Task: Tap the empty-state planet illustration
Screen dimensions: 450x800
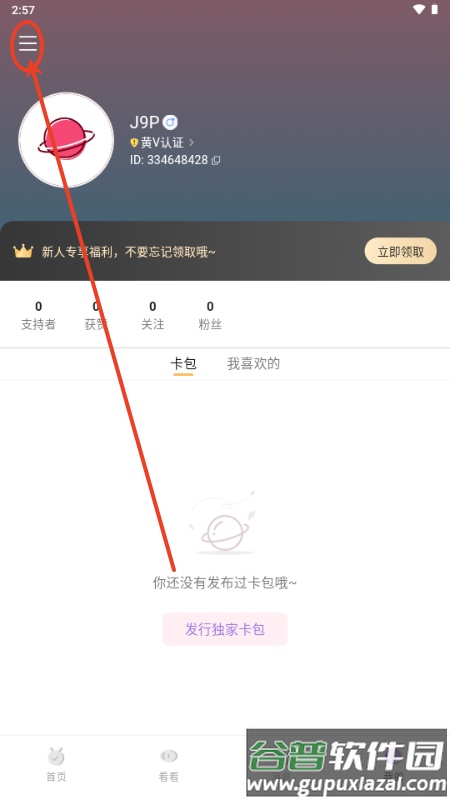Action: tap(223, 524)
